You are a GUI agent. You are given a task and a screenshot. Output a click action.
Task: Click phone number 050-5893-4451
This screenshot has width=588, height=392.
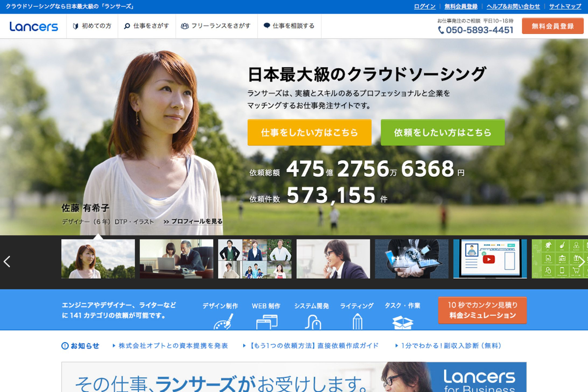479,30
